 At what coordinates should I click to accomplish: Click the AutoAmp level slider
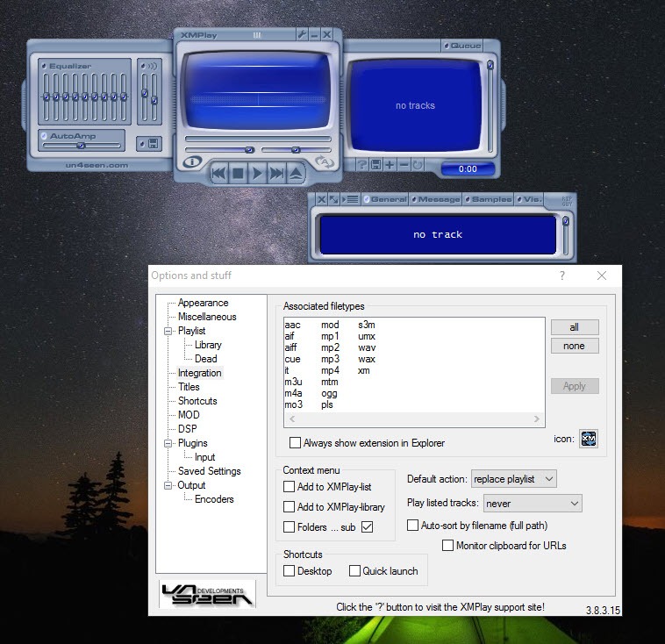[x=82, y=146]
